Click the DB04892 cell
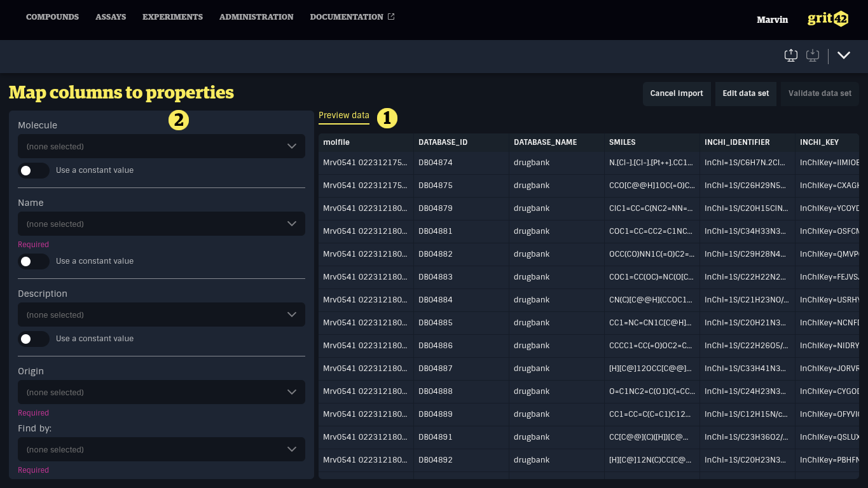This screenshot has width=868, height=488. coord(461,460)
